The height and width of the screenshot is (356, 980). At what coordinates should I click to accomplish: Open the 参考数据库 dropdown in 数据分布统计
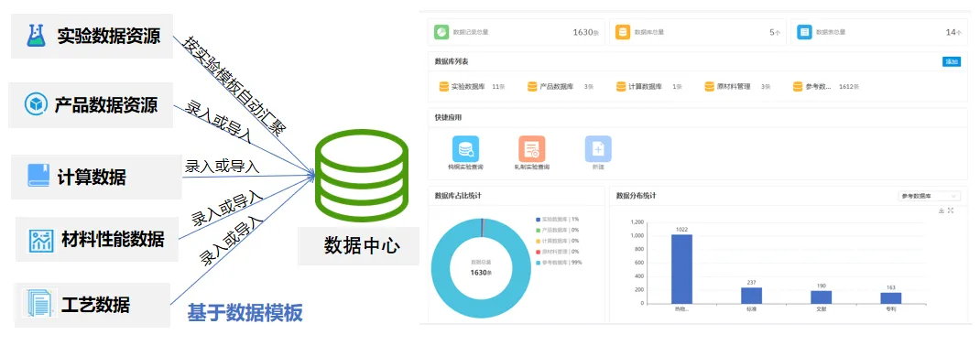(928, 196)
